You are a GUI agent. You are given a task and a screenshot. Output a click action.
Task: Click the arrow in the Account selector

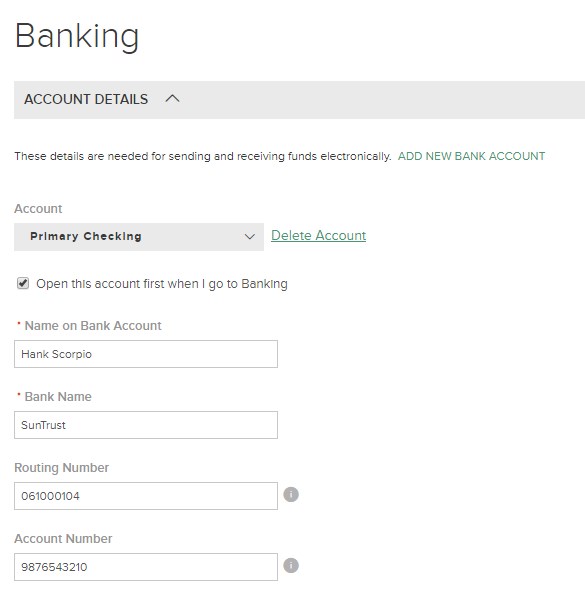[x=250, y=237]
